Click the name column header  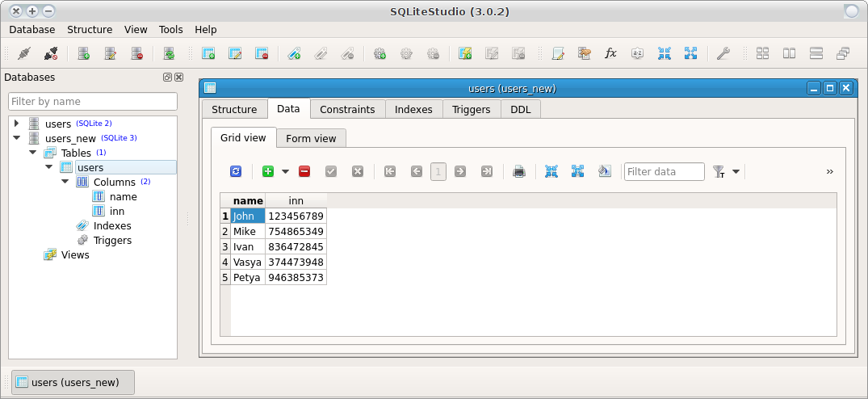tap(248, 201)
